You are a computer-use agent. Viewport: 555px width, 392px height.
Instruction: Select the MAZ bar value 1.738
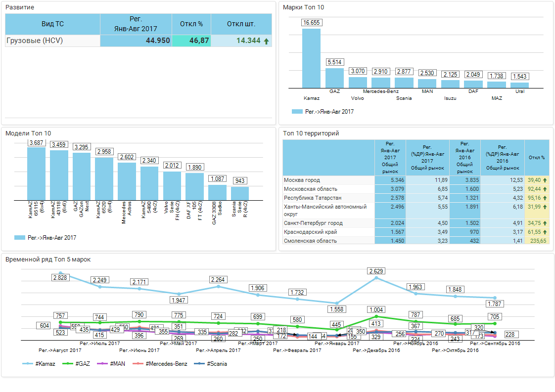pyautogui.click(x=496, y=76)
